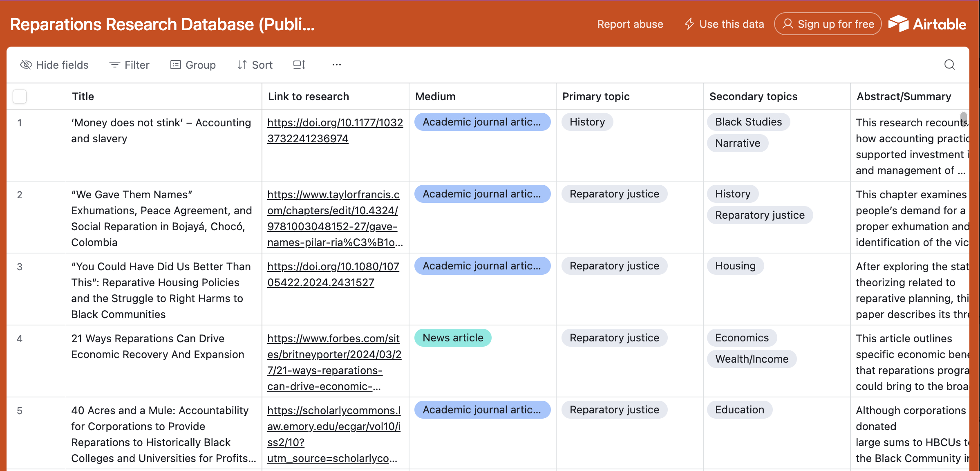Screen dimensions: 980x471
Task: Click the vertical scrollbar handle
Action: click(x=963, y=119)
